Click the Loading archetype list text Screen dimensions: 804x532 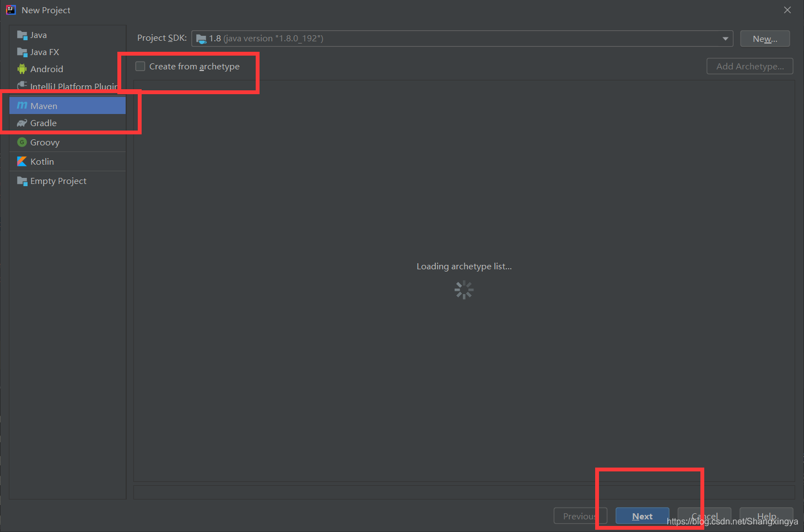[x=464, y=267]
